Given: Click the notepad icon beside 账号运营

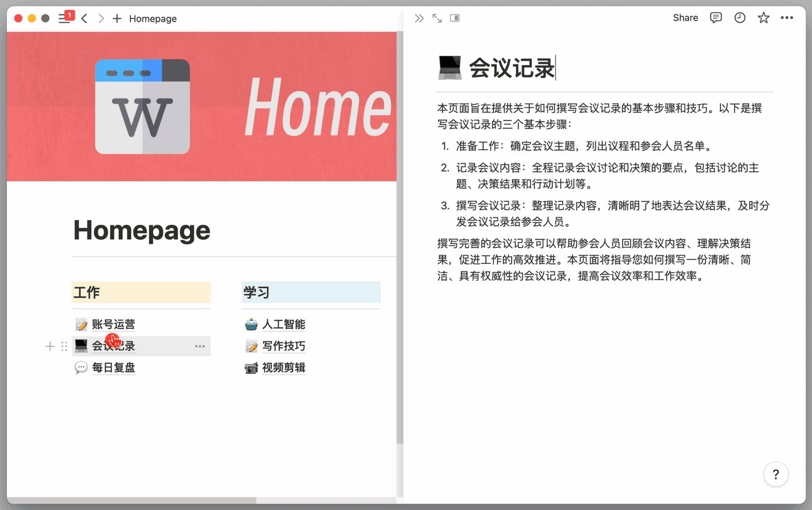Looking at the screenshot, I should [81, 325].
